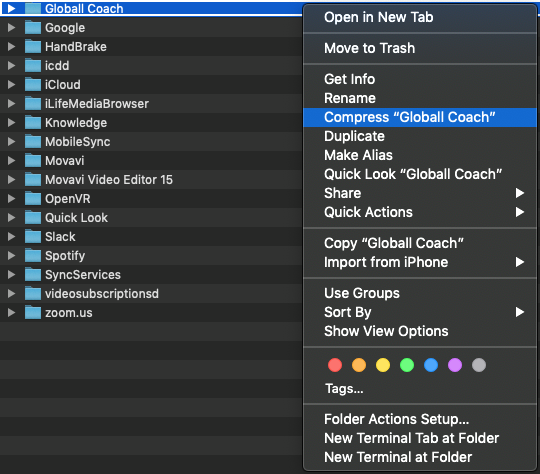This screenshot has height=474, width=540.
Task: Expand the OpenVR folder disclosure triangle
Action: [x=11, y=198]
